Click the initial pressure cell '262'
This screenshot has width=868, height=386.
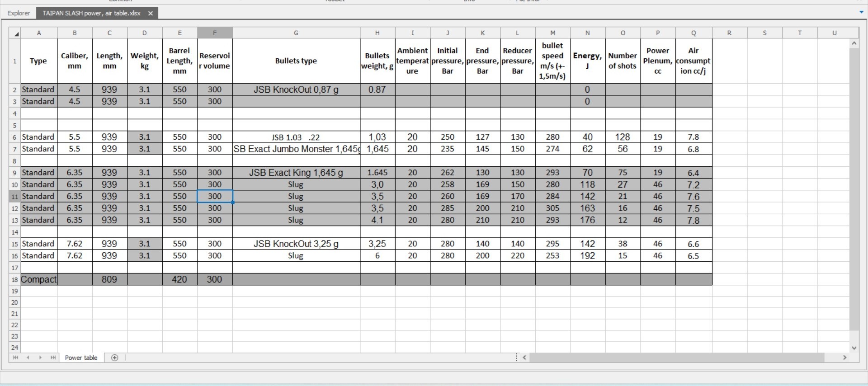click(x=448, y=173)
